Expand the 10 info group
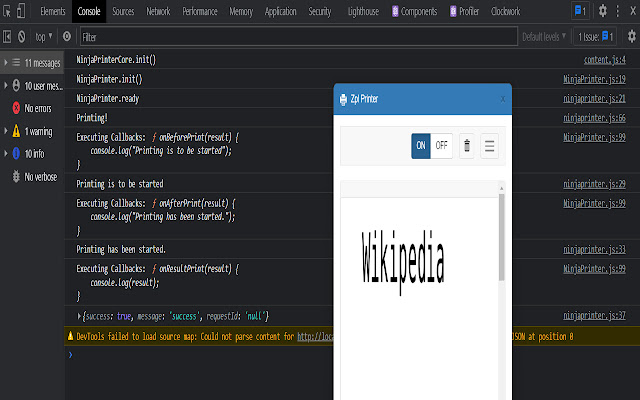Viewport: 640px width, 400px height. tap(6, 153)
